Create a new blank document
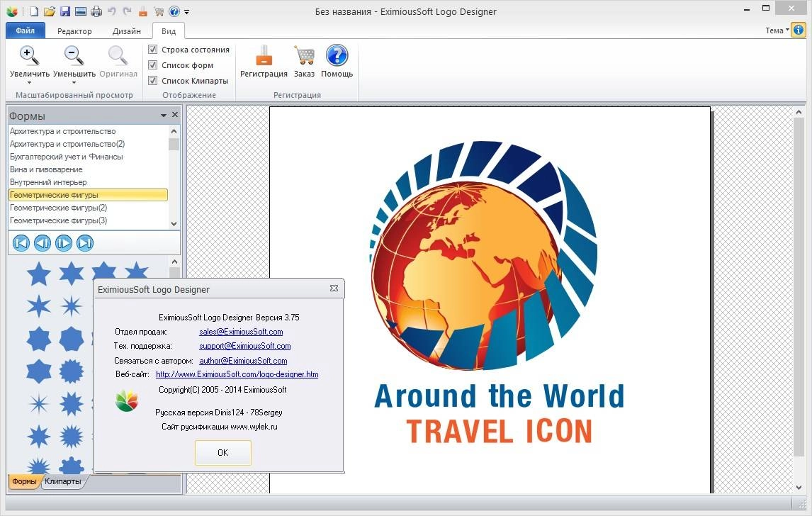Viewport: 812px width, 516px height. point(34,11)
